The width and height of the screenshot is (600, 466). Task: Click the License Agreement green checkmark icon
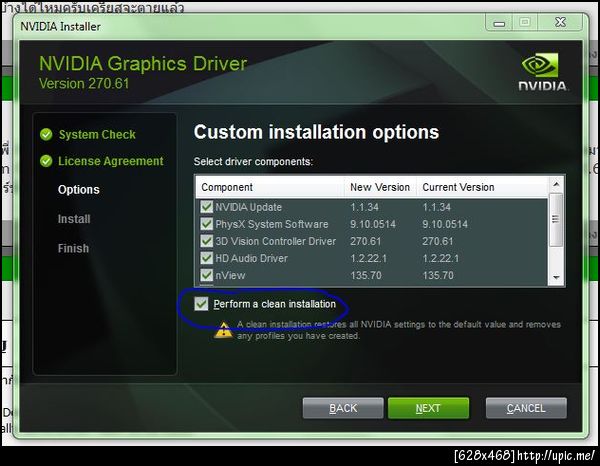tap(46, 161)
